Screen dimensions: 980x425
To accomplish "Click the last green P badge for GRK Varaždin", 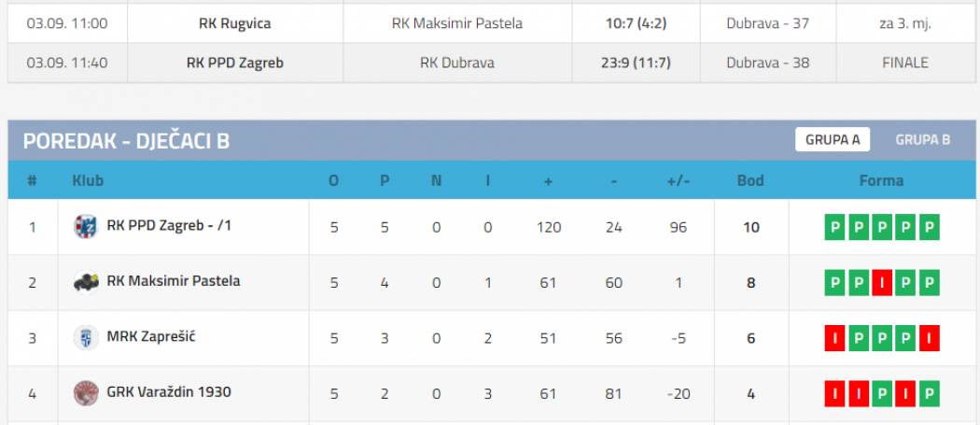I will click(x=929, y=394).
